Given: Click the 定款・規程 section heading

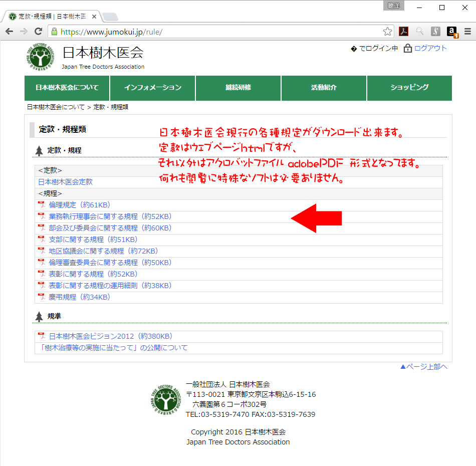Looking at the screenshot, I should click(64, 151).
